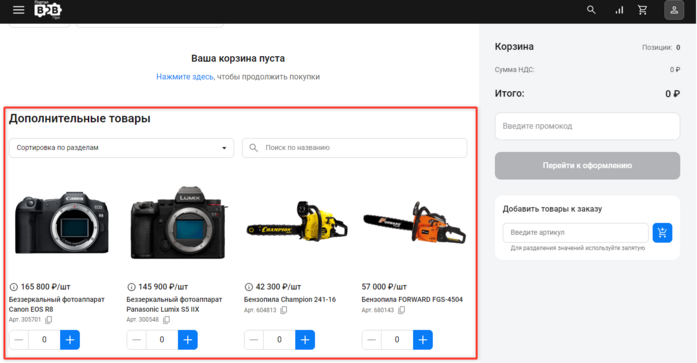The width and height of the screenshot is (697, 363).
Task: Click the Корзина heading
Action: [x=514, y=47]
